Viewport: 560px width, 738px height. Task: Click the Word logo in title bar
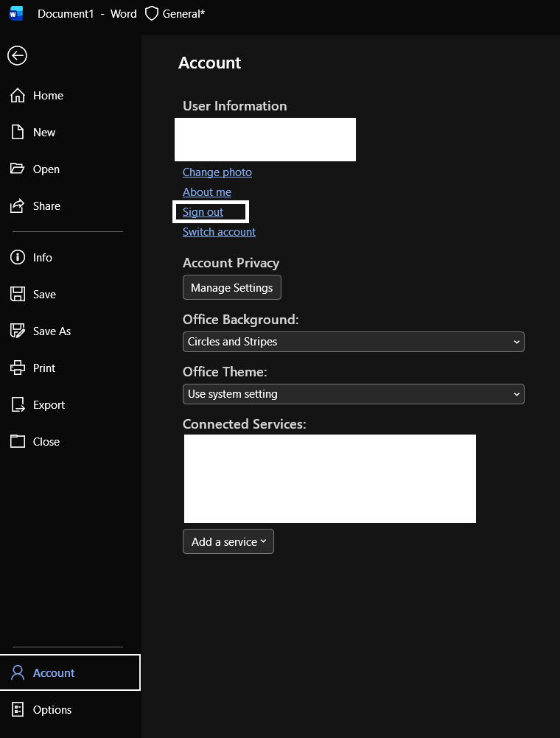[x=16, y=14]
